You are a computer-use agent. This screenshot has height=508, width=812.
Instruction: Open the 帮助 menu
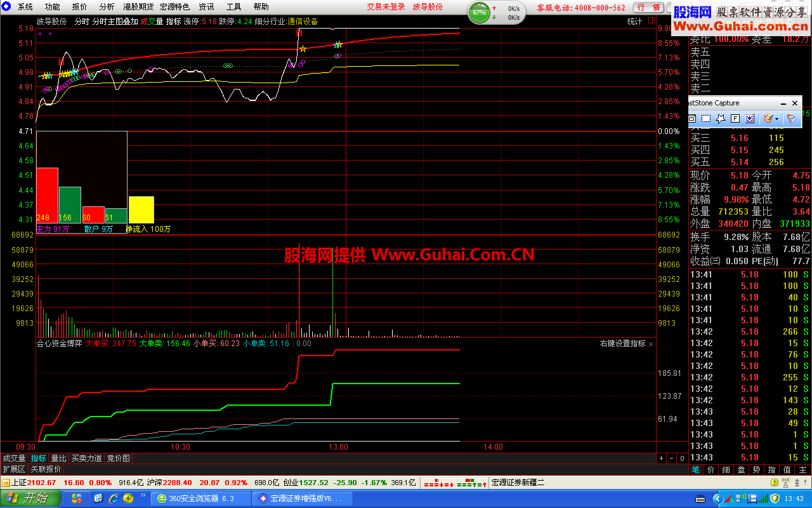point(261,7)
